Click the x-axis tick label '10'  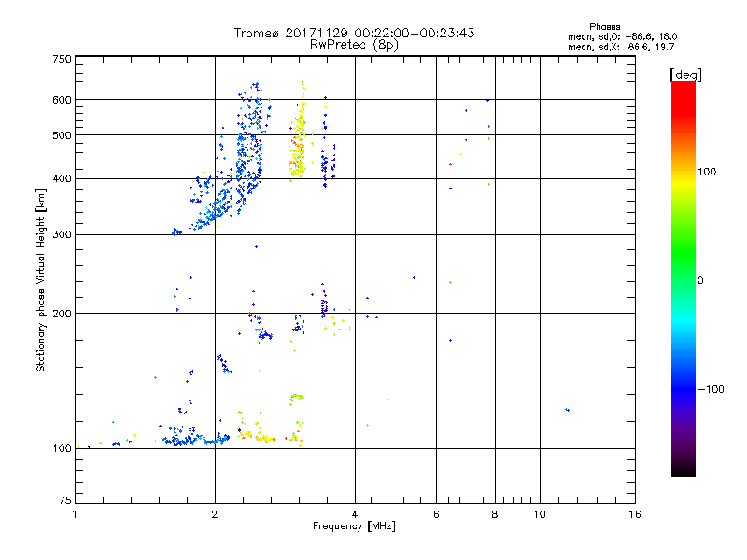tap(540, 514)
